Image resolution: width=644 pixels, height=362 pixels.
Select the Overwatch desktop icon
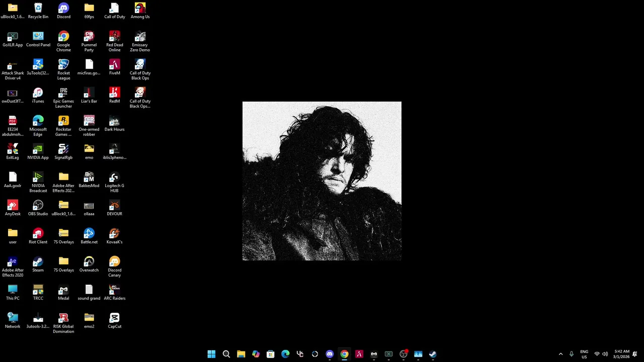click(89, 264)
